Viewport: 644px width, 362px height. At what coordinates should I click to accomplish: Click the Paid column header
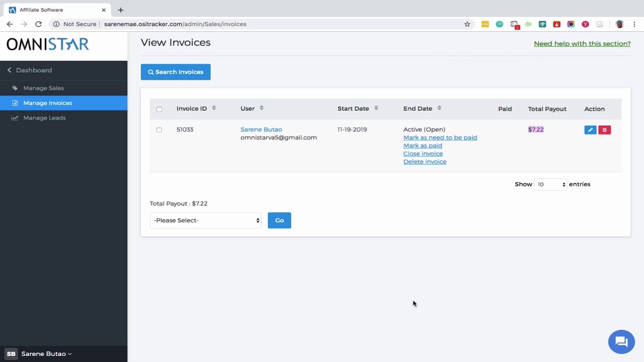(505, 109)
